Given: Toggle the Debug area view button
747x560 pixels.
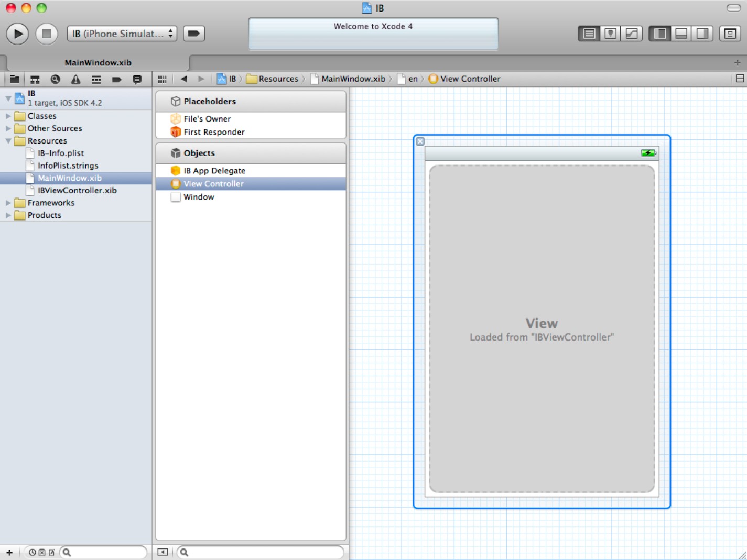Looking at the screenshot, I should coord(681,34).
